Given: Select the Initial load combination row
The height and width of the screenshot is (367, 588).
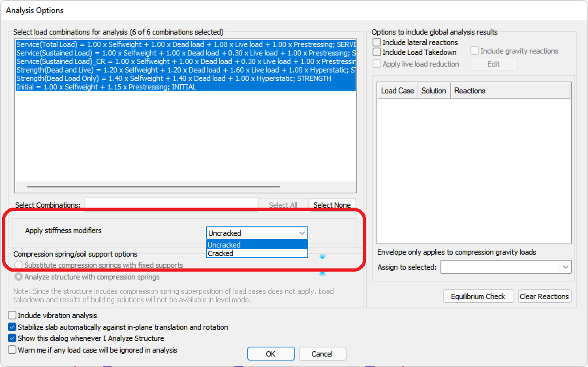Looking at the screenshot, I should click(106, 87).
